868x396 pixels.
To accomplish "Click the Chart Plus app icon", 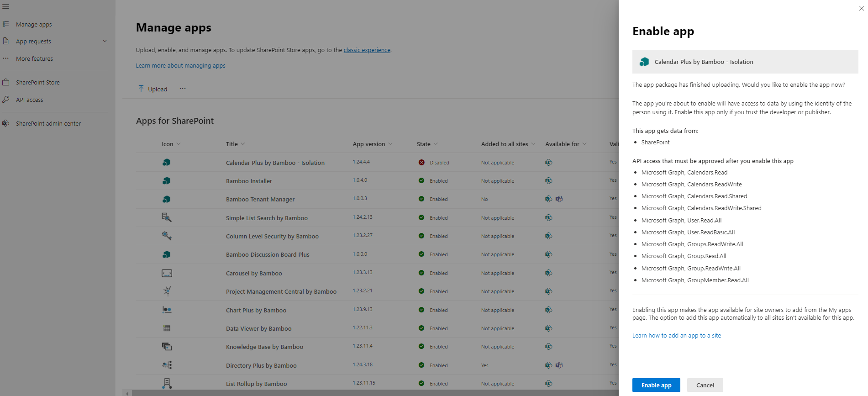I will click(x=167, y=310).
